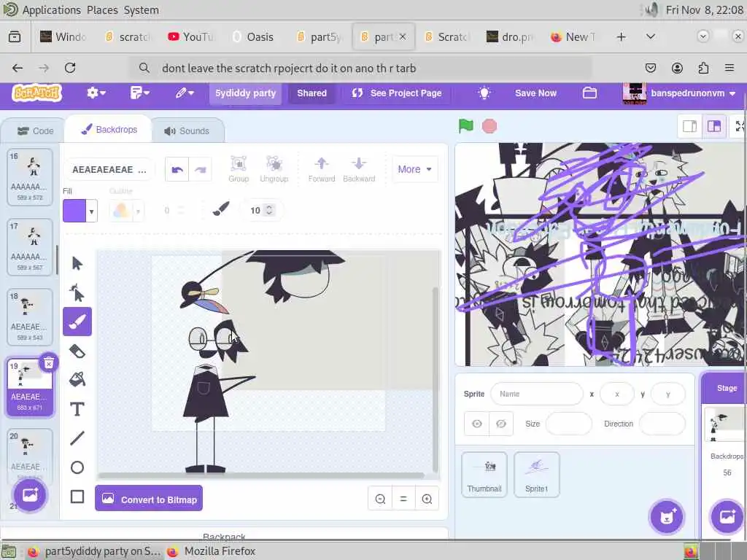Click the green flag to start
Screen dimensions: 747x560
(x=466, y=126)
